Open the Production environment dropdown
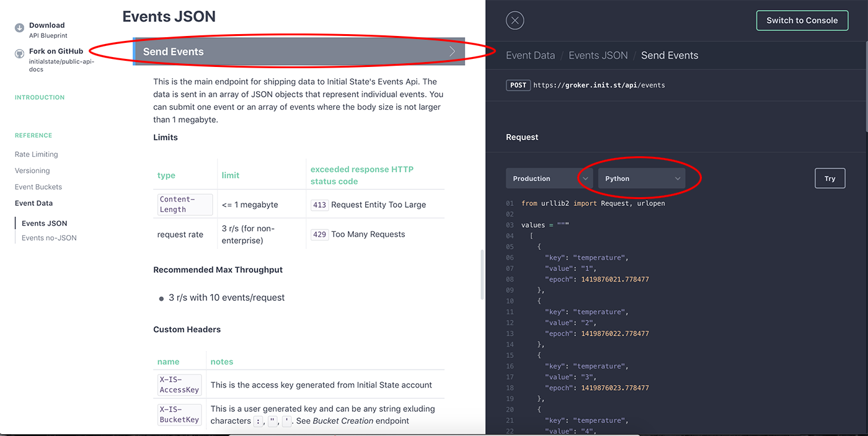 coord(548,178)
